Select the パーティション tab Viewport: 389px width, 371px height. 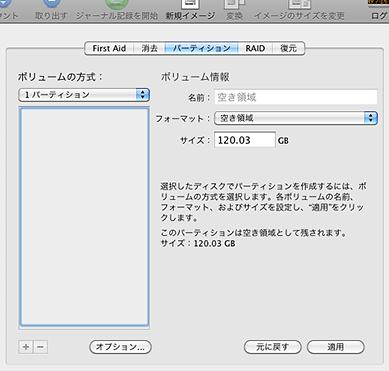(202, 48)
